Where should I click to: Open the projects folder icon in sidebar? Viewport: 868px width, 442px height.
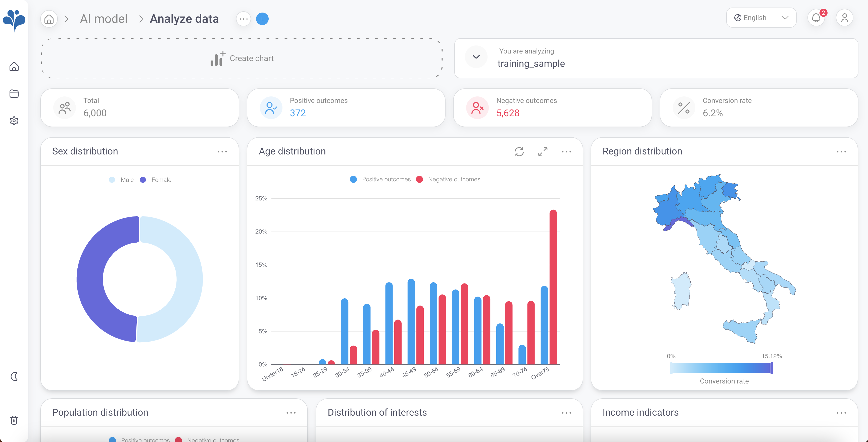14,94
